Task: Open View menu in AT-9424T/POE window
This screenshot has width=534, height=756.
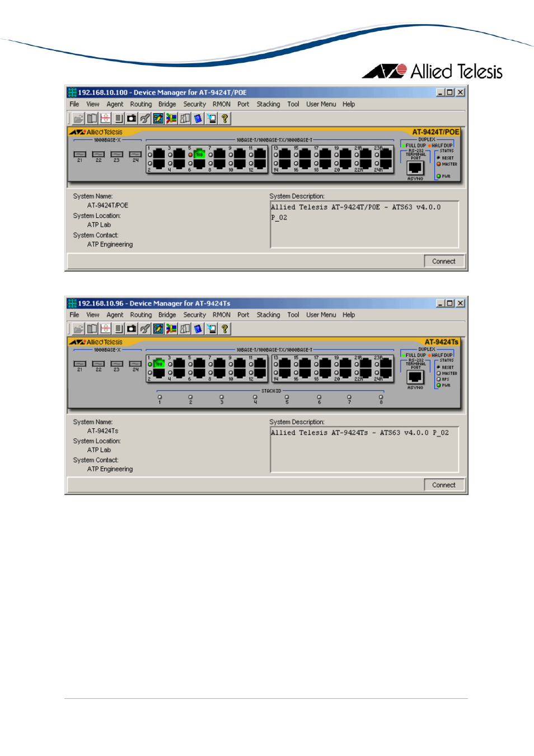Action: pyautogui.click(x=93, y=104)
